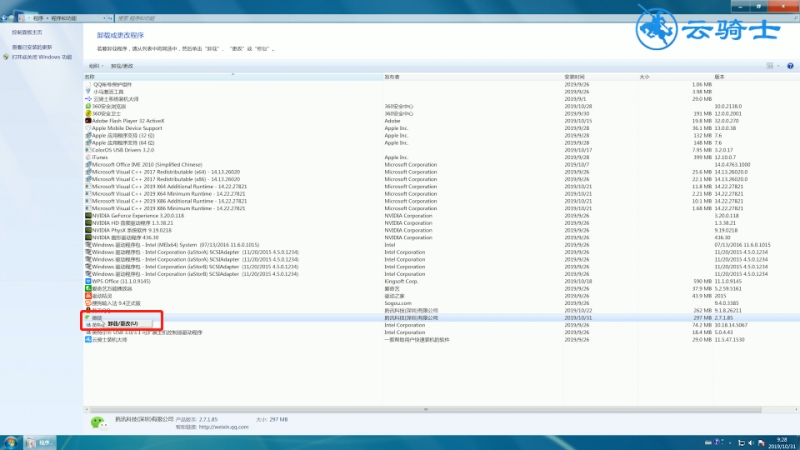800x450 pixels.
Task: Click the horizontal scrollbar under the list
Action: click(426, 409)
